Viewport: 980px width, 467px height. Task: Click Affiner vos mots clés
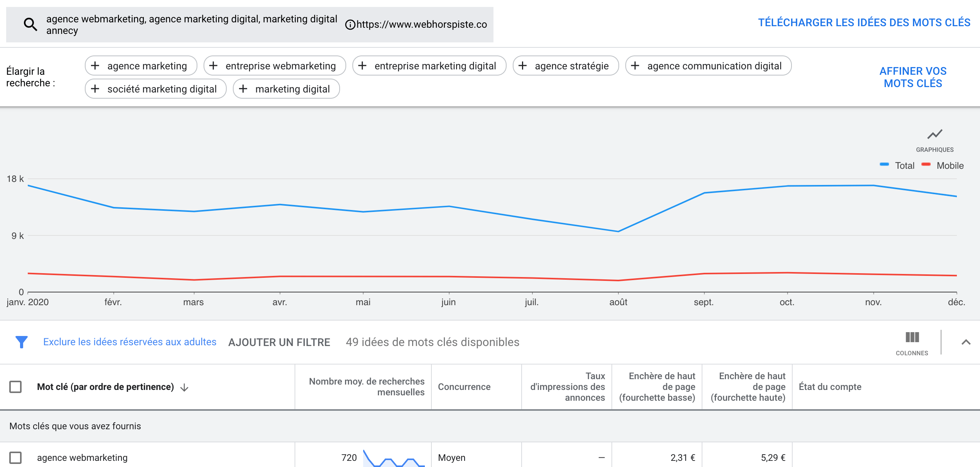coord(913,77)
